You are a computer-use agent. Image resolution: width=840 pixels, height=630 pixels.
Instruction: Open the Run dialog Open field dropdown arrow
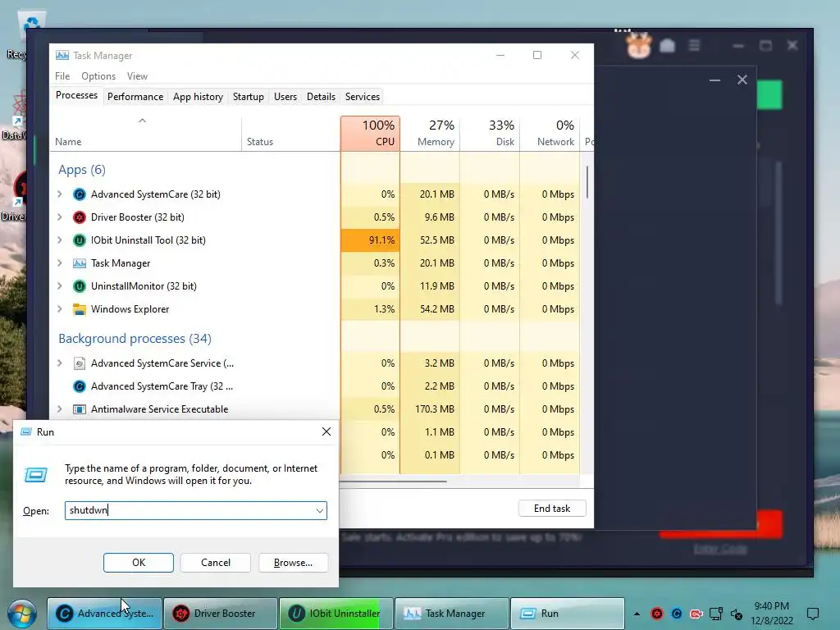320,510
